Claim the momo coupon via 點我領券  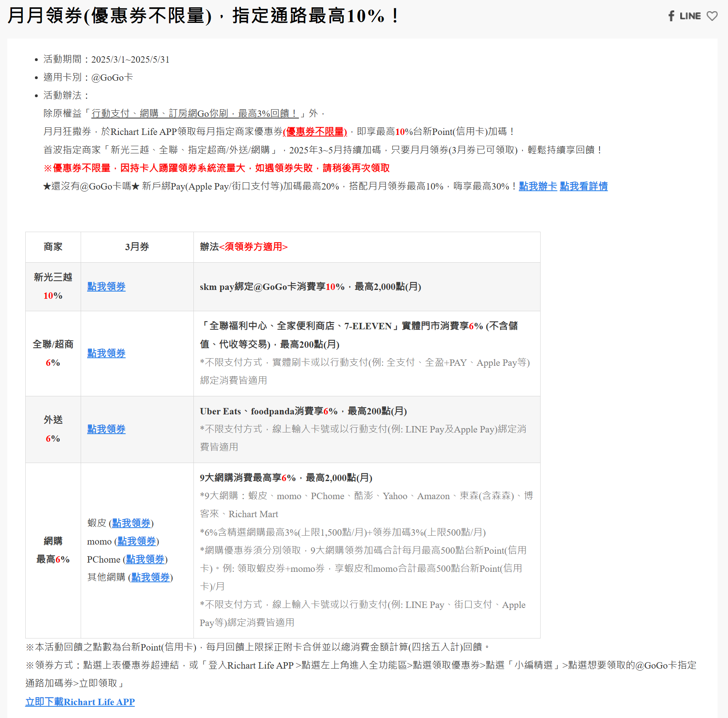click(136, 541)
